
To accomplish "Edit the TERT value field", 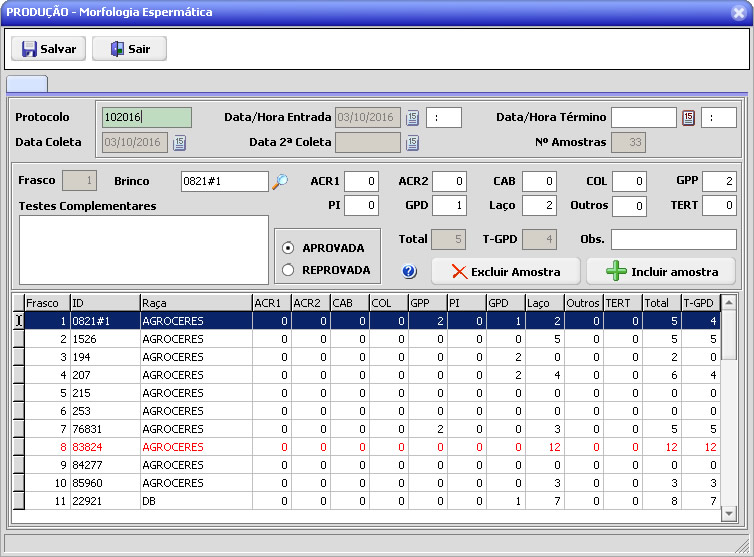I will point(719,205).
